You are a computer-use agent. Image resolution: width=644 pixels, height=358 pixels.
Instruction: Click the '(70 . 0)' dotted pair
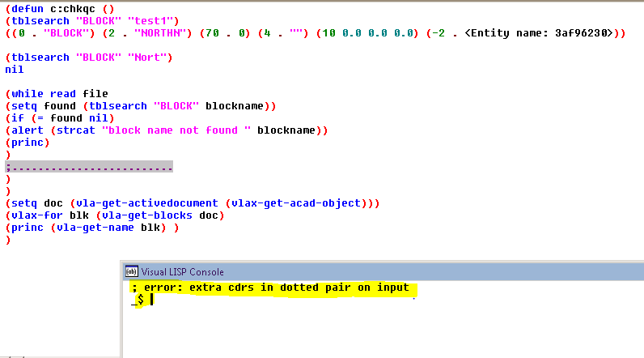pos(225,33)
